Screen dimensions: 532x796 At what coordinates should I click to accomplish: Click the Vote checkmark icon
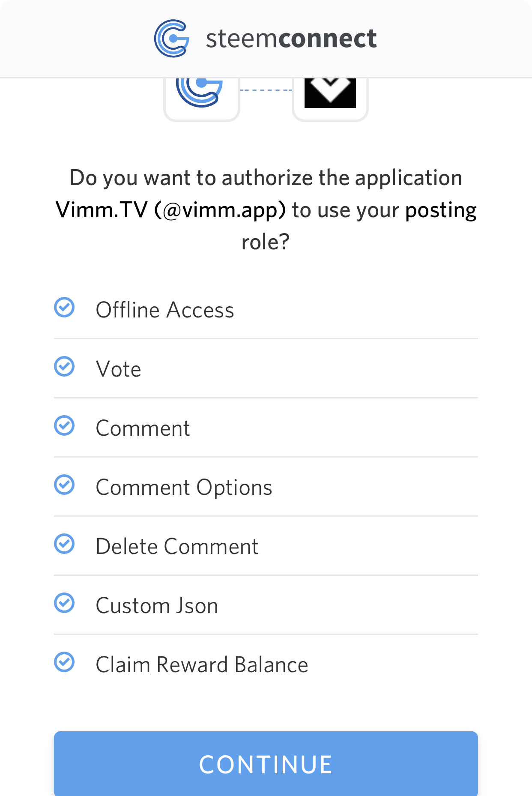64,367
